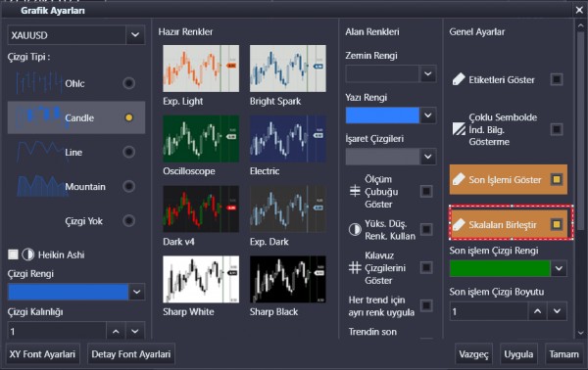588x370 pixels.
Task: Click the Çoklu Sembolde İnd. Bilg. Gösterme icon
Action: click(459, 129)
